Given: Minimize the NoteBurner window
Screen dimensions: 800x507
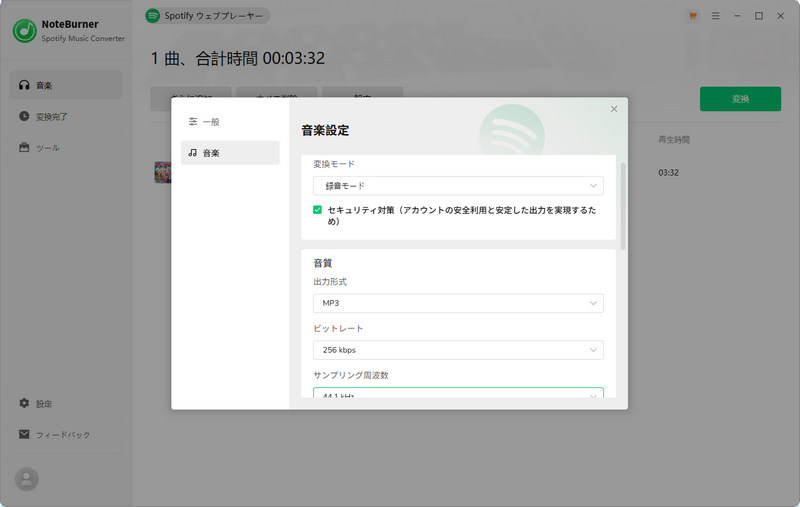Looking at the screenshot, I should click(737, 16).
